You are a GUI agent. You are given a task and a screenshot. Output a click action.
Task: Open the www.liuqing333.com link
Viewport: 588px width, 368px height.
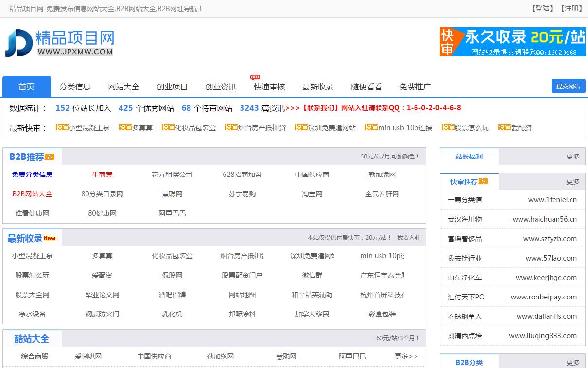(543, 336)
